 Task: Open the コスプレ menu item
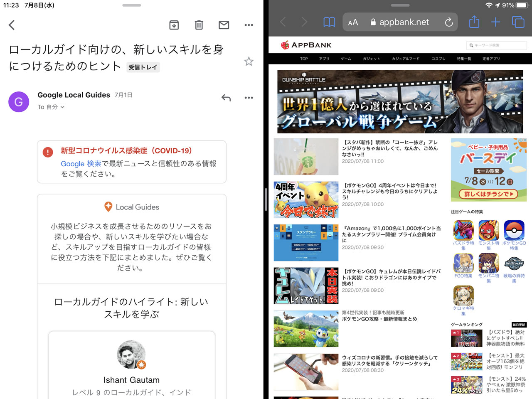pyautogui.click(x=438, y=59)
